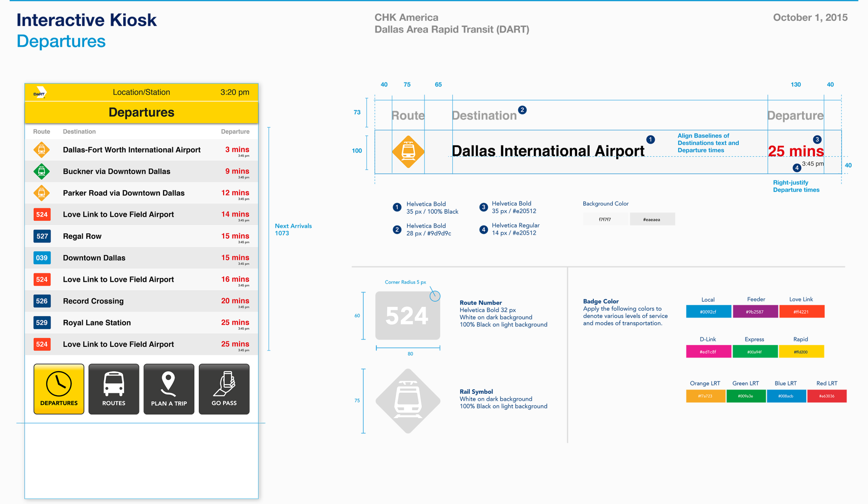Pick the D-Link pink color swatch
This screenshot has width=868, height=504.
708,352
